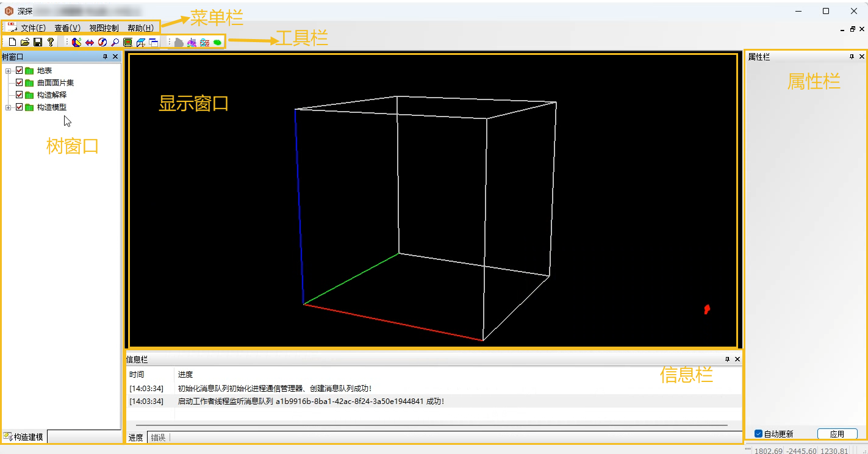This screenshot has width=868, height=454.
Task: Click the red-blue rotate view icon
Action: [102, 42]
